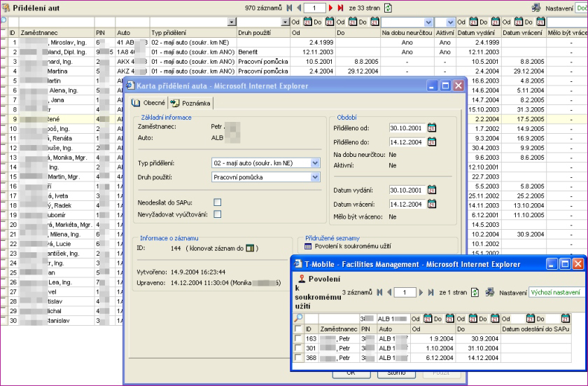Jump to last page of Přidělení aut list
The width and height of the screenshot is (588, 386).
(340, 6)
